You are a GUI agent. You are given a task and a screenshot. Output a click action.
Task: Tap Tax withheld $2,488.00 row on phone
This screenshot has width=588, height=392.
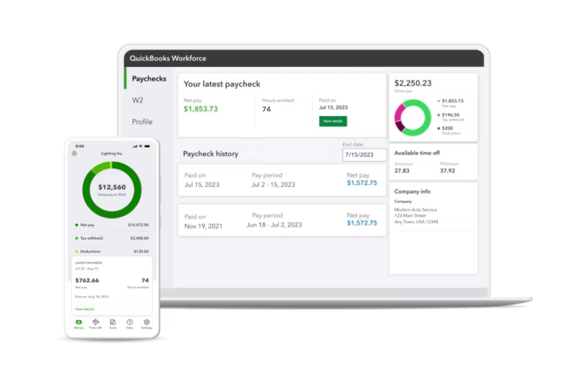click(x=112, y=238)
